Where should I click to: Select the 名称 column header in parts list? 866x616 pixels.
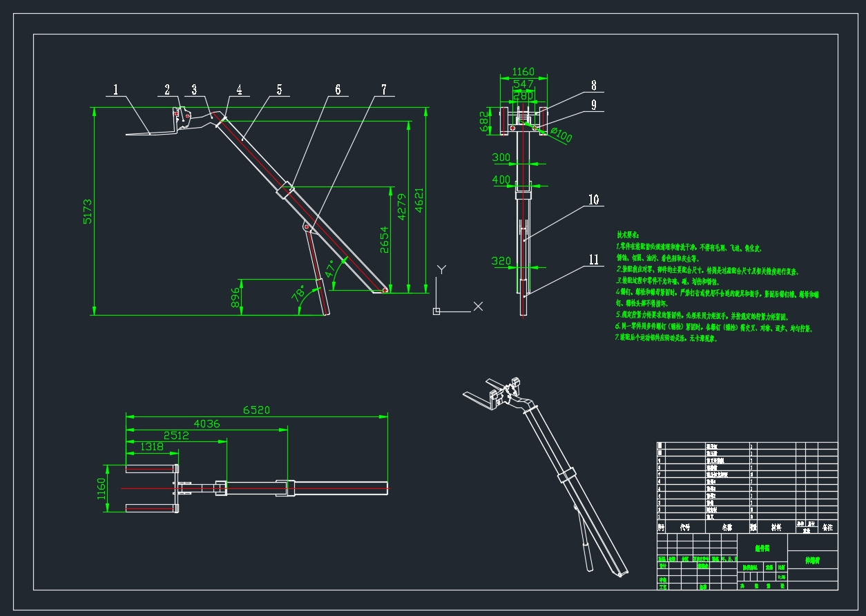(727, 527)
